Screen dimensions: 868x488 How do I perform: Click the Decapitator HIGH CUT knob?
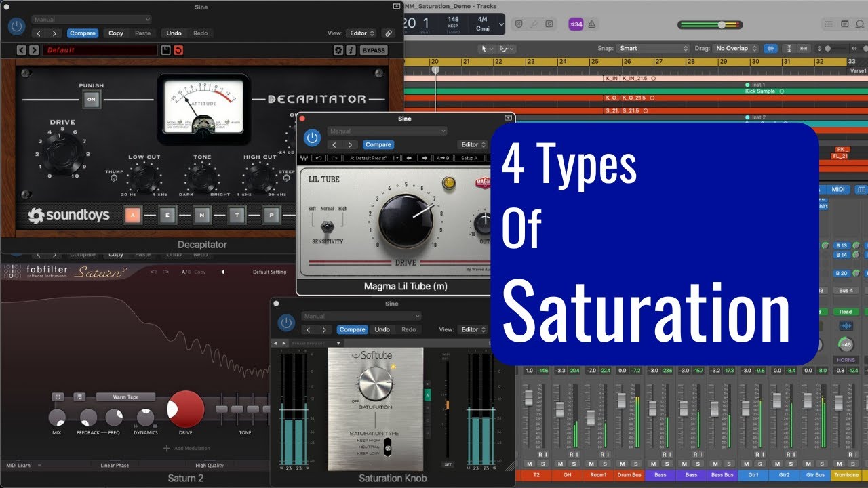(260, 178)
